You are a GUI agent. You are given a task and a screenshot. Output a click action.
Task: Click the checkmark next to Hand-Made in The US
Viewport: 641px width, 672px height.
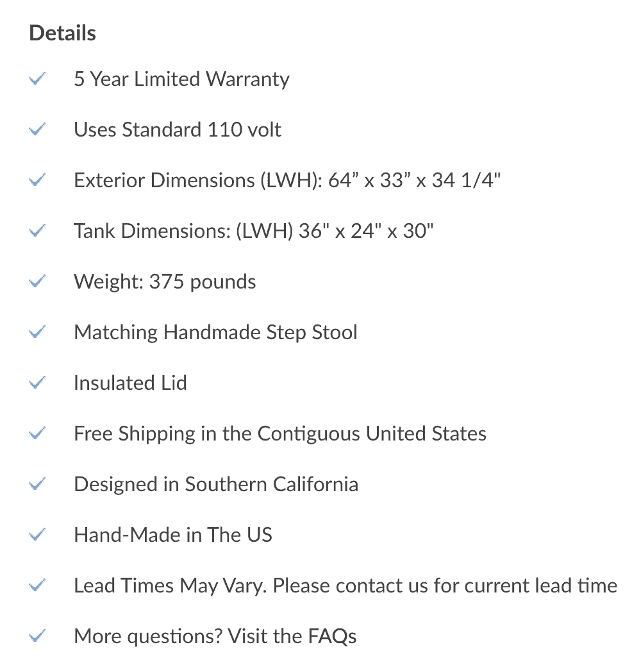[x=37, y=534]
